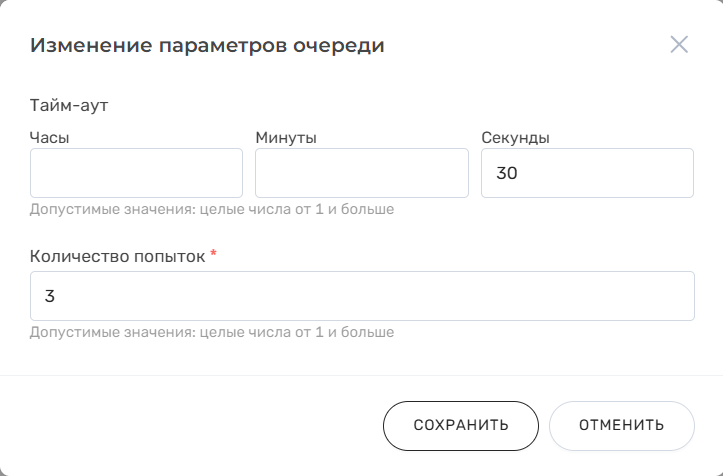The image size is (723, 476).
Task: Click the Минуты label text
Action: (286, 137)
